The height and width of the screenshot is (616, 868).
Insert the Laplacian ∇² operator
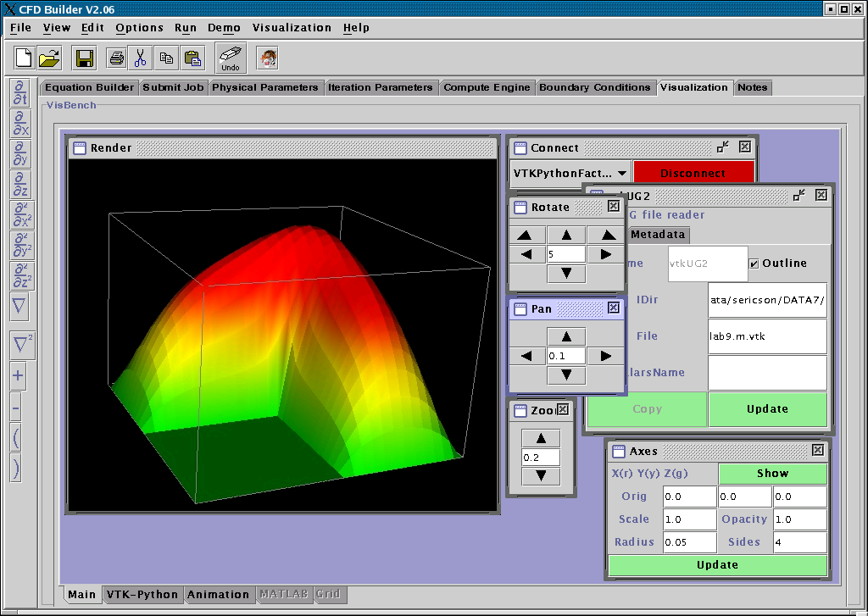(x=20, y=344)
